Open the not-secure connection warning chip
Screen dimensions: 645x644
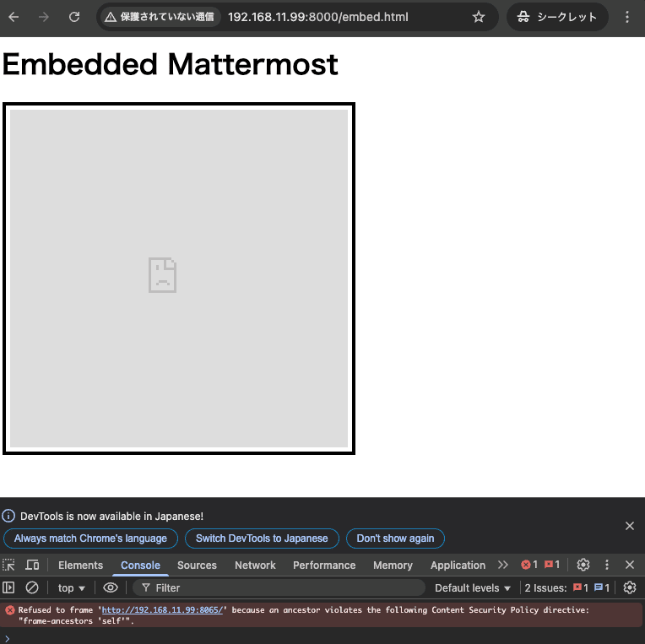pyautogui.click(x=160, y=17)
